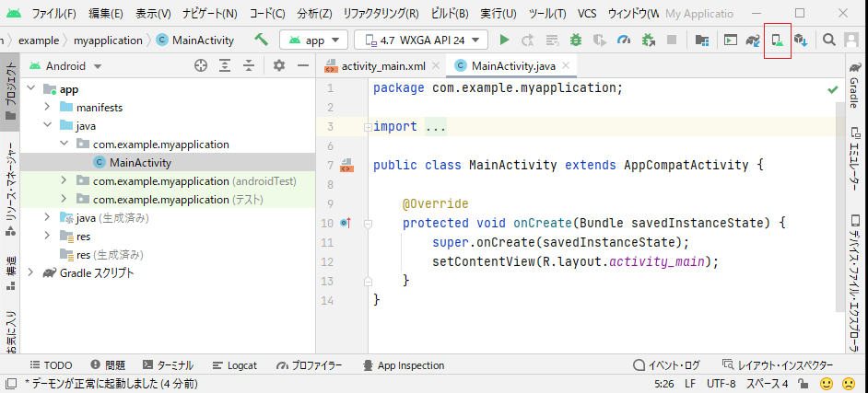The width and height of the screenshot is (868, 393).
Task: Open the リファクタリング(R) menu
Action: (x=381, y=13)
